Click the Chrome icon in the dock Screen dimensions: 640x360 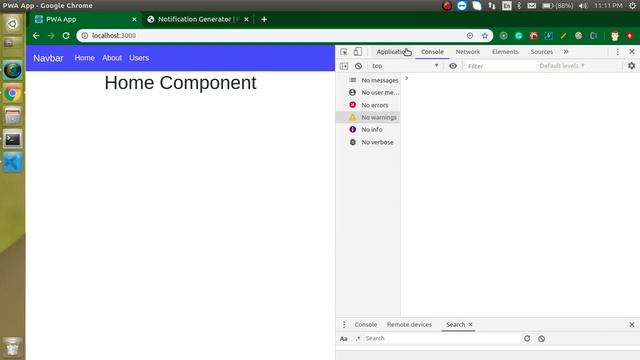pyautogui.click(x=13, y=93)
